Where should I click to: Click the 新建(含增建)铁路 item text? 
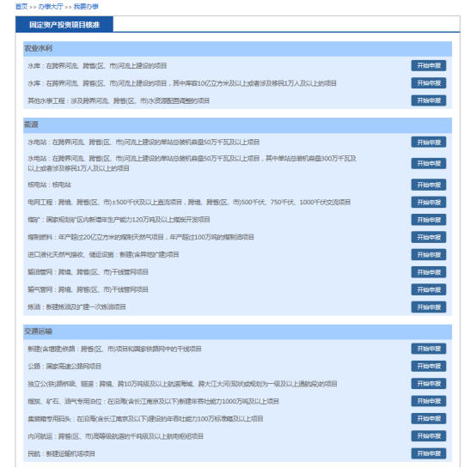click(x=114, y=349)
